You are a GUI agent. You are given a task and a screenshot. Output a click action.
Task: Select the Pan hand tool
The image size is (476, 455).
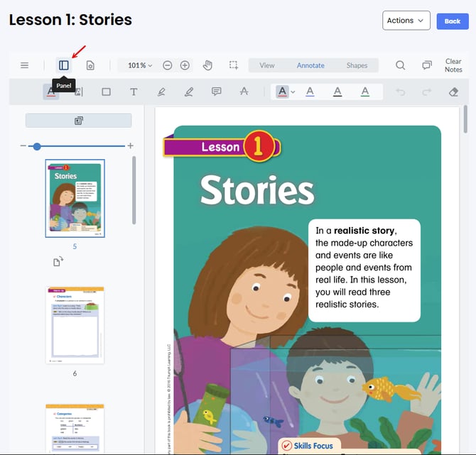click(207, 65)
